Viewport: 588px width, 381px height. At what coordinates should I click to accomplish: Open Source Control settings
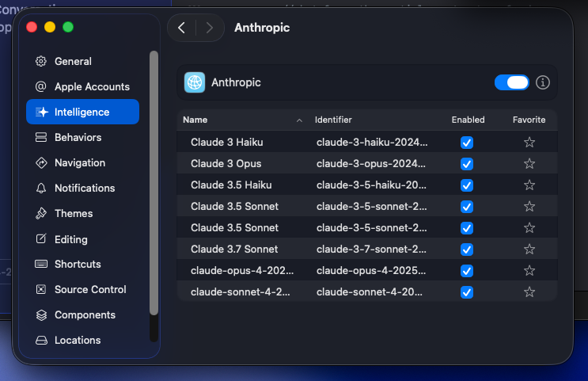coord(82,289)
